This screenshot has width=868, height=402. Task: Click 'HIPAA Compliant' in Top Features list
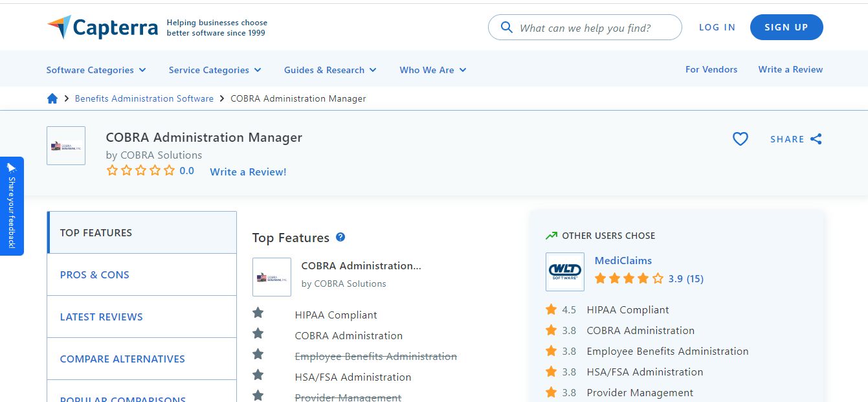[336, 315]
